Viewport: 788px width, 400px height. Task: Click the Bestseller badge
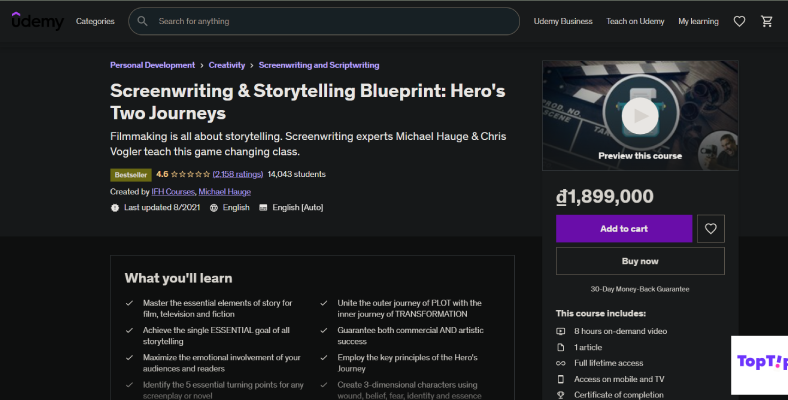[x=131, y=175]
